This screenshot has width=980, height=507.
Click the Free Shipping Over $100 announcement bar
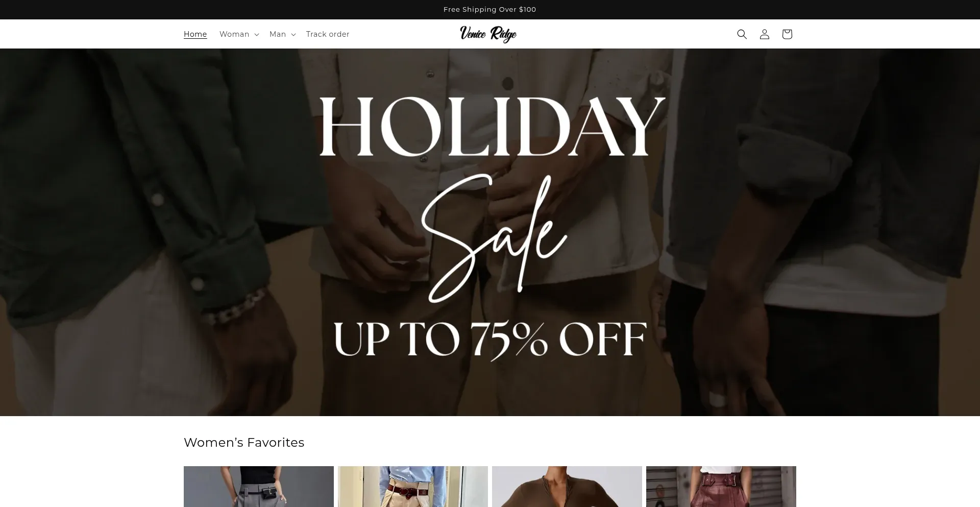click(490, 10)
